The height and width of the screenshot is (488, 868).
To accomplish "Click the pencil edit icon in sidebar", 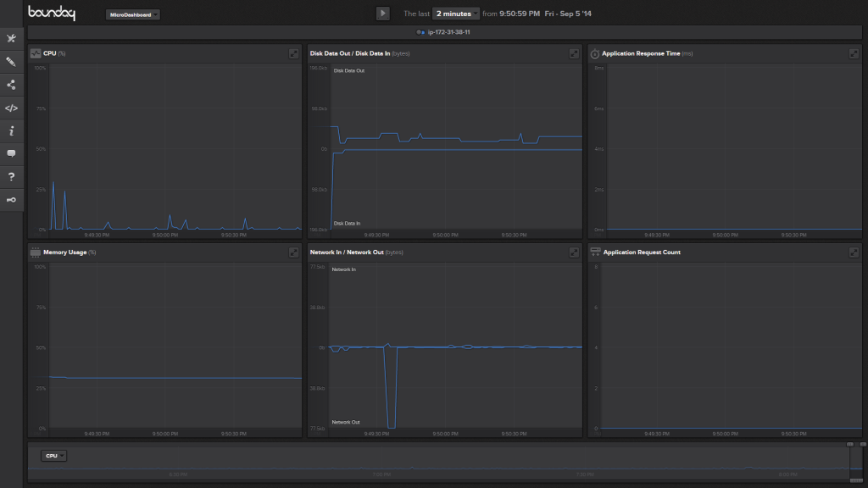I will pos(11,62).
